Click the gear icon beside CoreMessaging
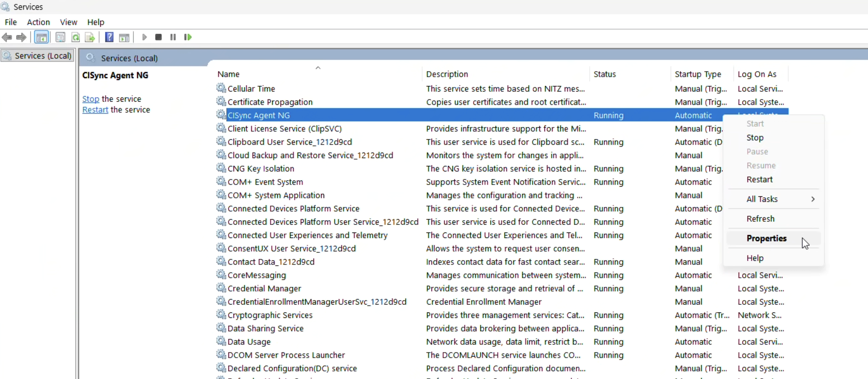 (221, 274)
